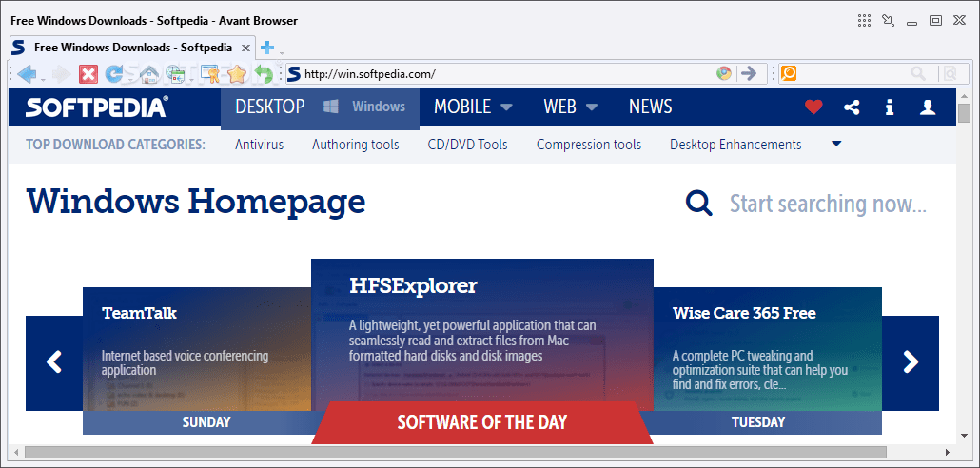Click the orange search engine icon
Screen dimensions: 980x468
(x=789, y=74)
